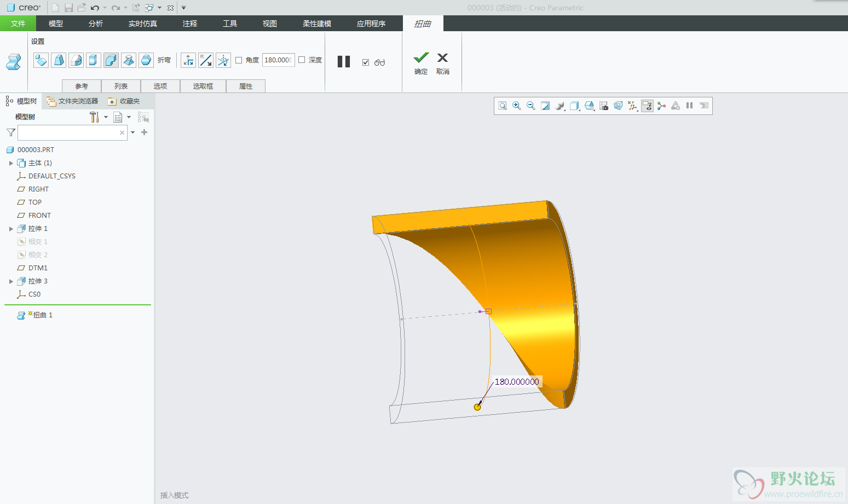Open the 属性 panel tab
848x504 pixels.
pyautogui.click(x=246, y=86)
